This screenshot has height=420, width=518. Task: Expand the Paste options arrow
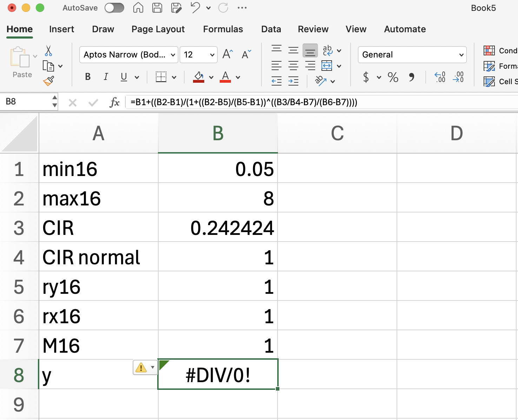[x=35, y=56]
